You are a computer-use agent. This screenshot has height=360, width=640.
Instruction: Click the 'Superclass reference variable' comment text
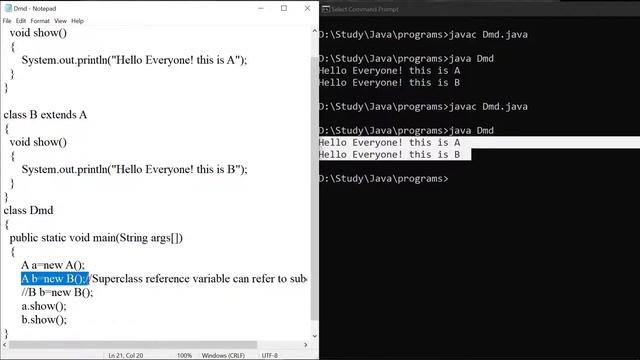click(x=199, y=279)
